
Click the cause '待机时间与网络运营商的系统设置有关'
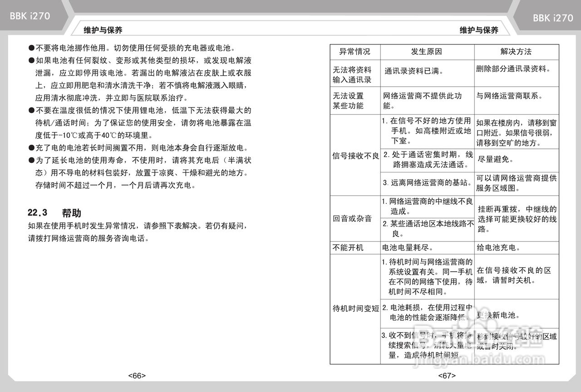[x=427, y=277]
